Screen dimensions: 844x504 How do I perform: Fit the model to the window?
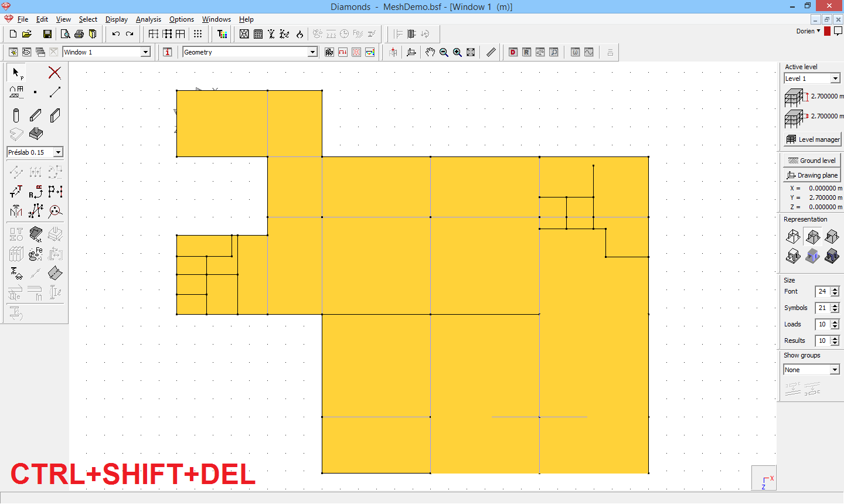471,52
